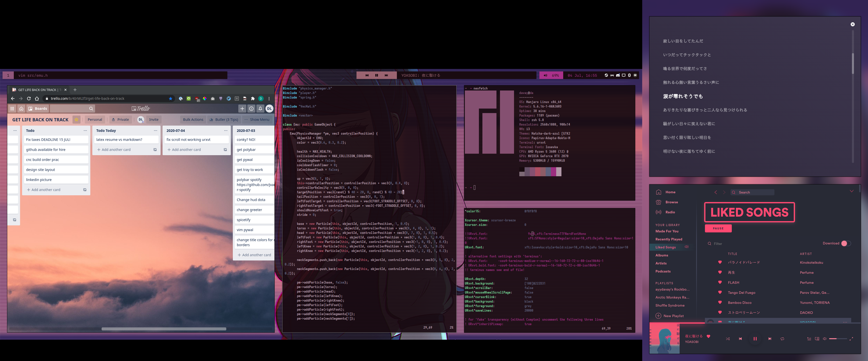Open the play queue icon
This screenshot has width=868, height=361.
pyautogui.click(x=809, y=339)
